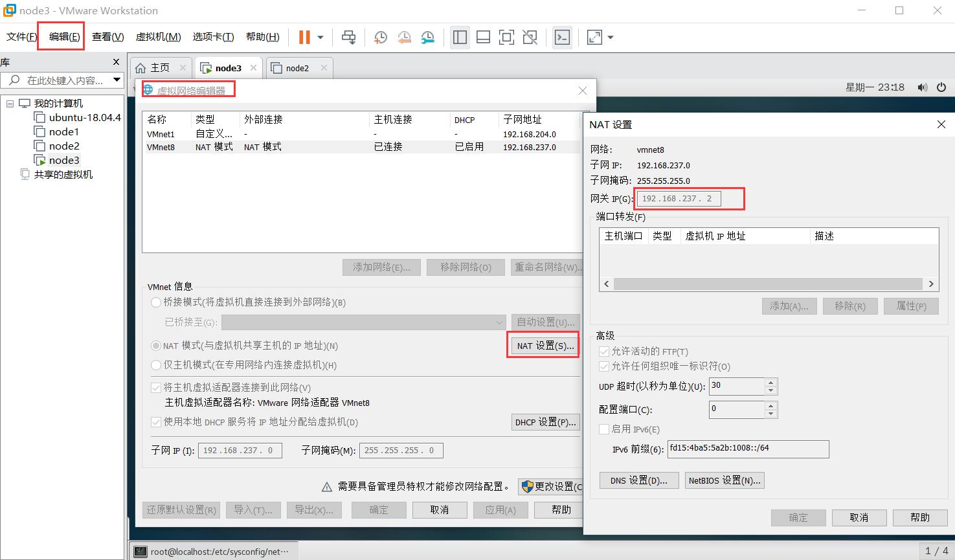Take a new snapshot of node3
This screenshot has height=560, width=955.
(x=381, y=37)
